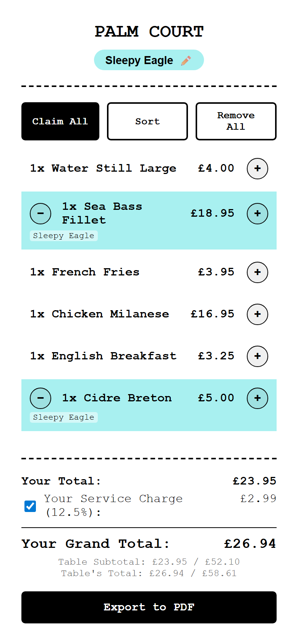Select the French Fries item text

point(96,272)
